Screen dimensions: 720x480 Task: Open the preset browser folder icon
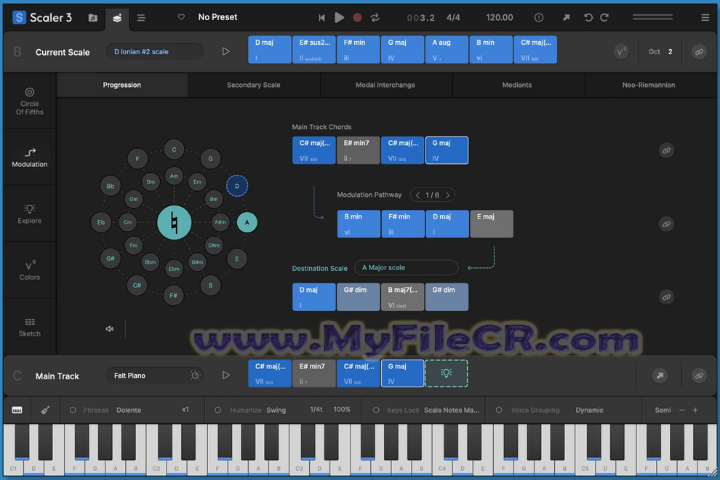pyautogui.click(x=93, y=18)
